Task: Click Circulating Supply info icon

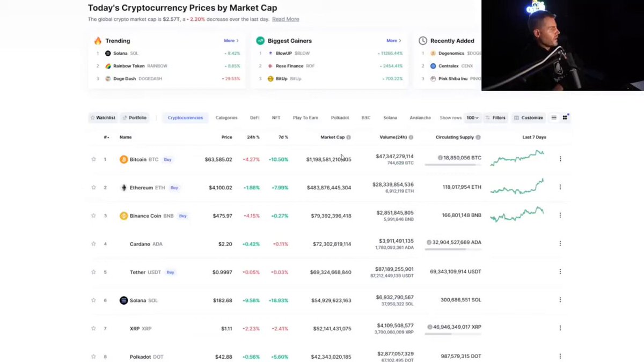Action: pos(478,137)
